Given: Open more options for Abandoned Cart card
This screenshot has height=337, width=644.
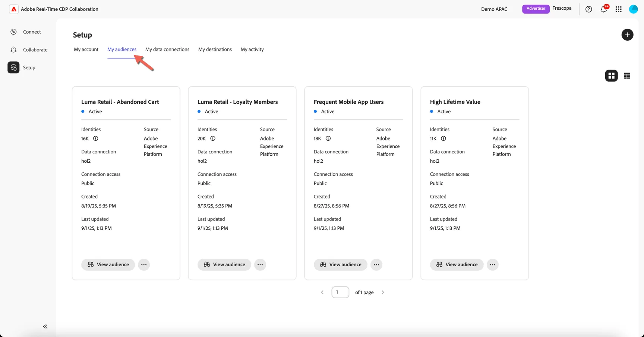Looking at the screenshot, I should click(144, 265).
